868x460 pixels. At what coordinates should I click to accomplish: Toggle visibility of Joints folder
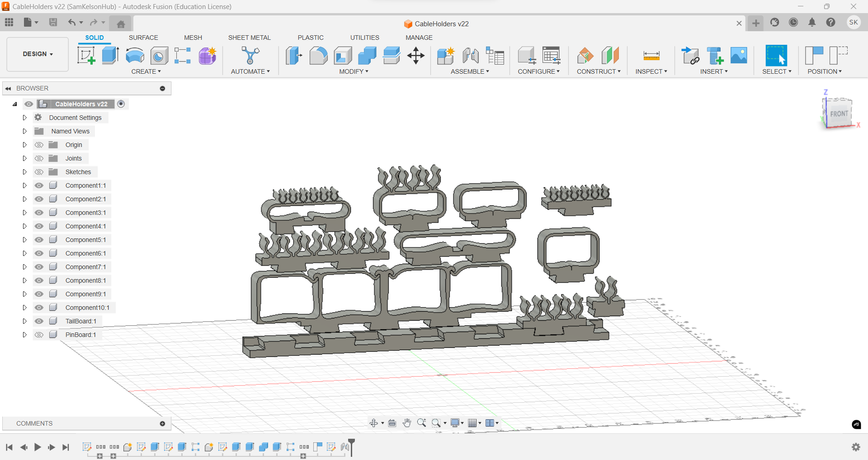(39, 158)
